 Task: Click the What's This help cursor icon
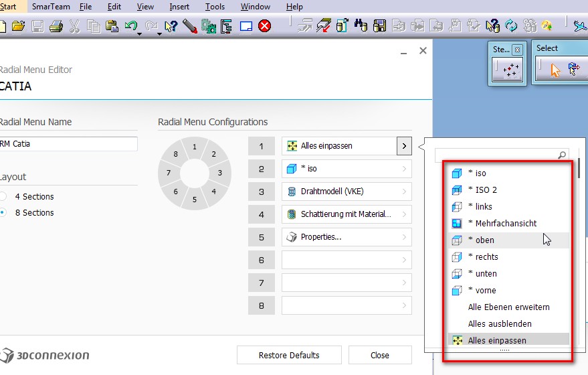(x=171, y=26)
